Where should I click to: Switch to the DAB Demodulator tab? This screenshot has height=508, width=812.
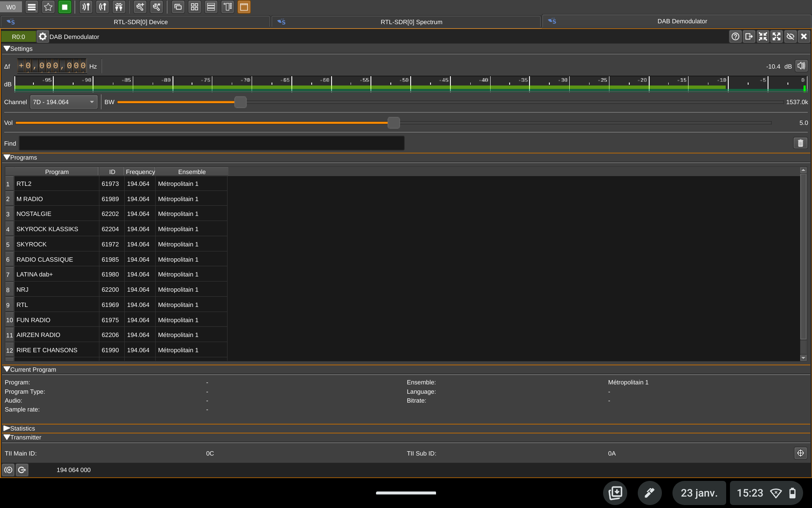(x=677, y=21)
